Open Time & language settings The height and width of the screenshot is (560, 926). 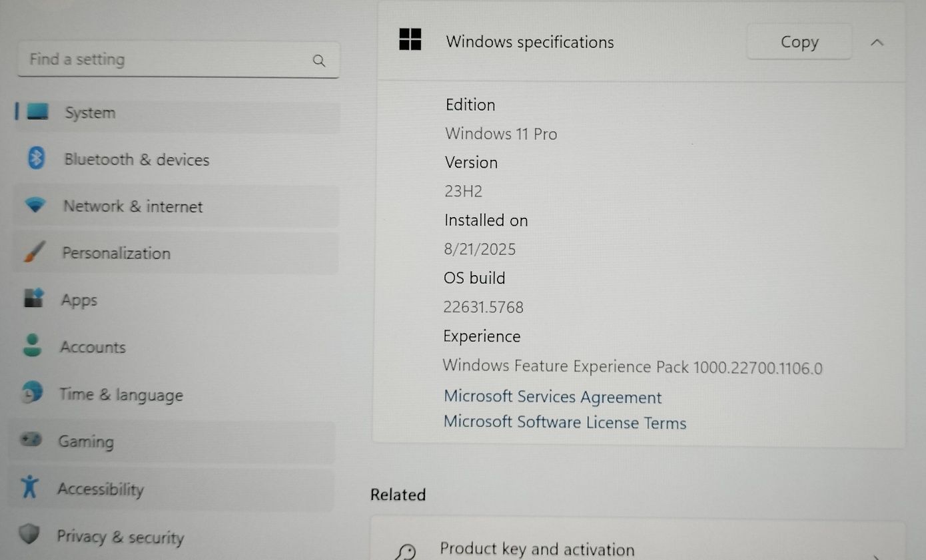(173, 394)
